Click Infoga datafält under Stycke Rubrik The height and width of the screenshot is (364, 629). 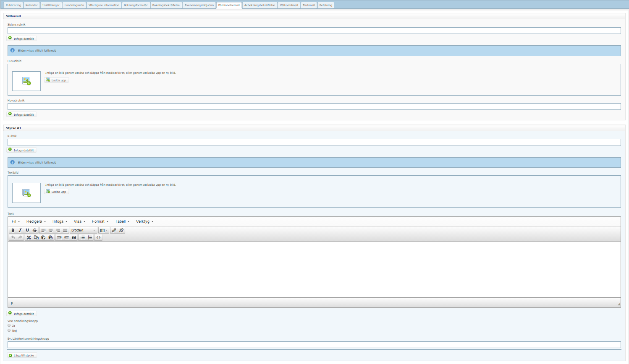(x=22, y=150)
